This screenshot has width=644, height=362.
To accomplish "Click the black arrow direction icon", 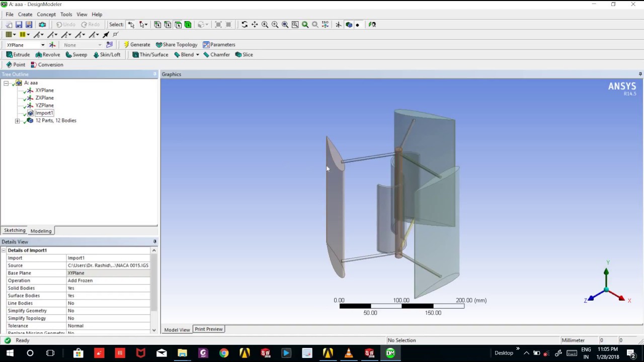I will (106, 35).
